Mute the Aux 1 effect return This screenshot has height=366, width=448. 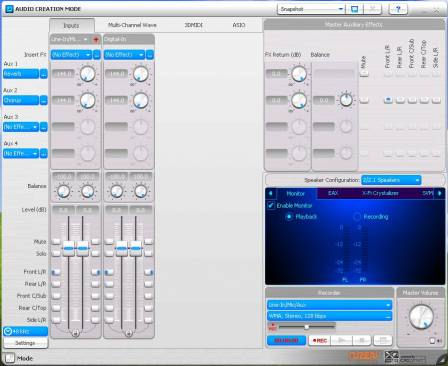click(364, 73)
